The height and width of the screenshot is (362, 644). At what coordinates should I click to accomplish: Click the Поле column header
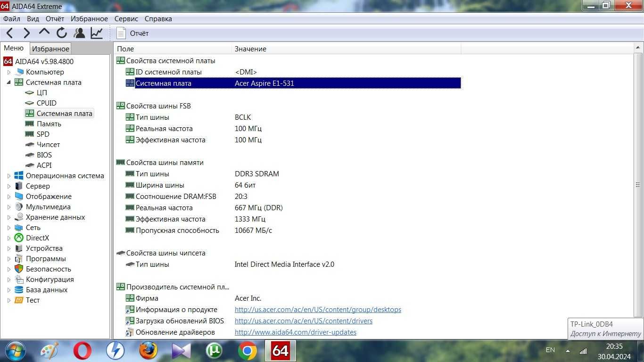click(x=173, y=49)
